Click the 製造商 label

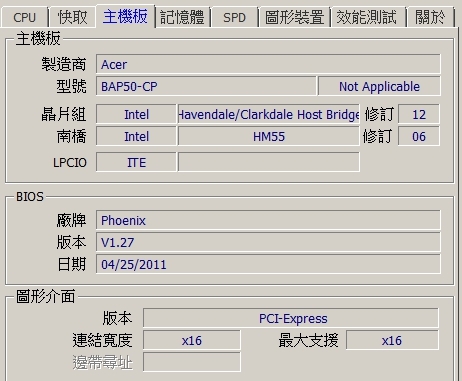click(x=64, y=64)
